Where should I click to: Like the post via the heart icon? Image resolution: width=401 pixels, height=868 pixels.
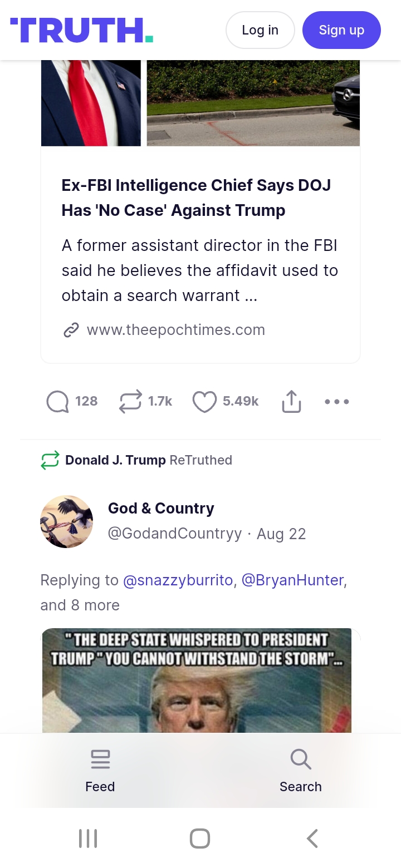(204, 402)
